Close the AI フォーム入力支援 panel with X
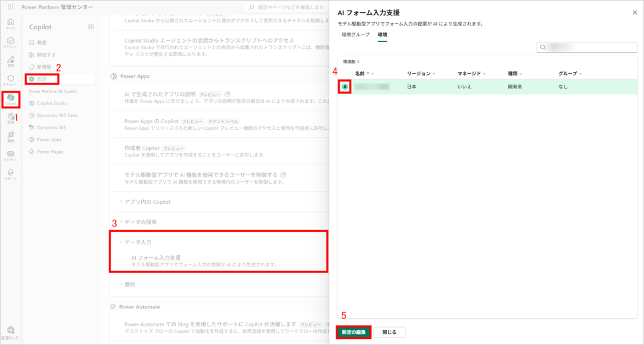 (x=635, y=13)
